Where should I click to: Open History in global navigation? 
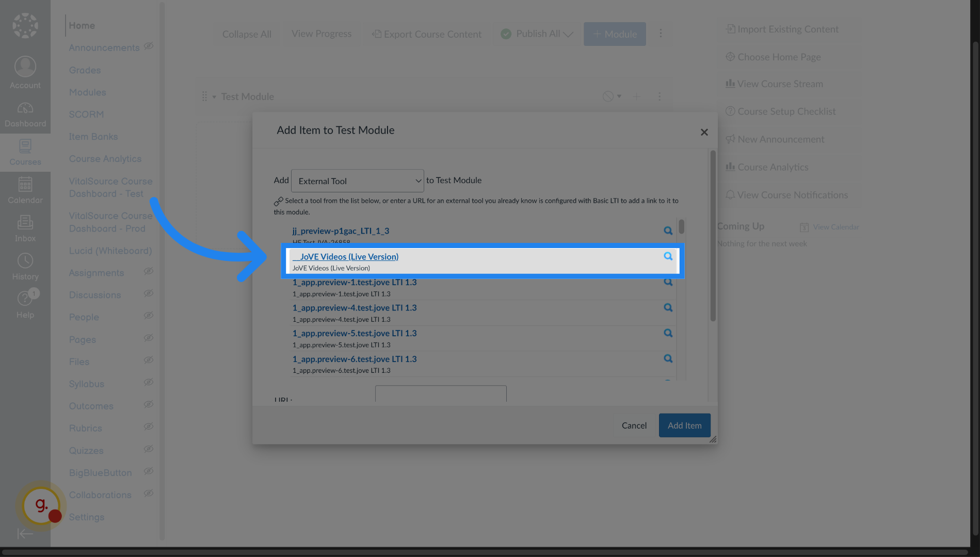point(25,267)
